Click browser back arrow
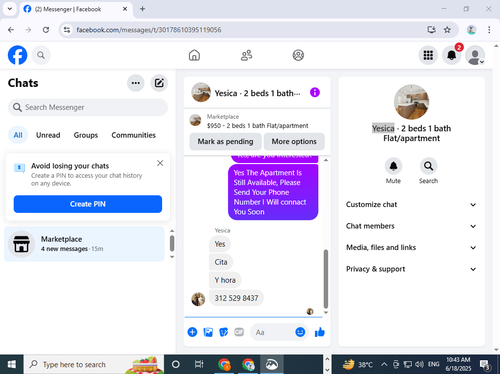The width and height of the screenshot is (500, 374). click(x=11, y=30)
